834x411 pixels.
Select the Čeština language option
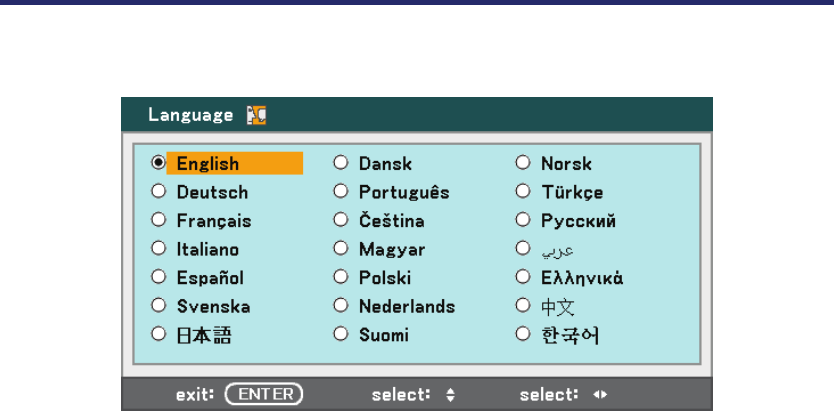point(341,220)
